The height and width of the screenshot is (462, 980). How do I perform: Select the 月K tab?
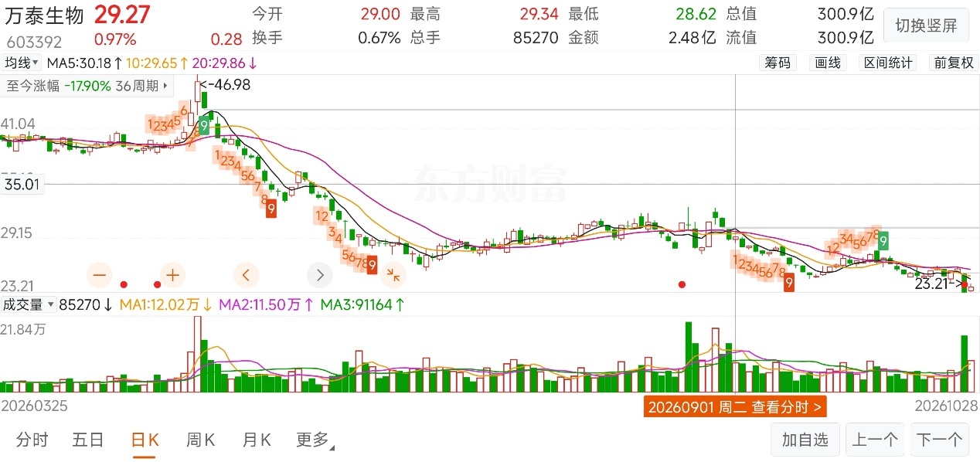[256, 440]
